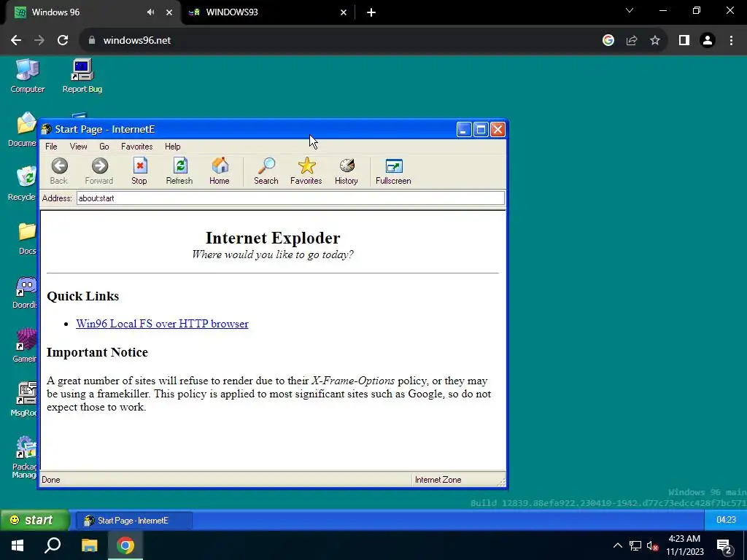This screenshot has height=560, width=747.
Task: Switch InternetE to Fullscreen
Action: pyautogui.click(x=393, y=171)
